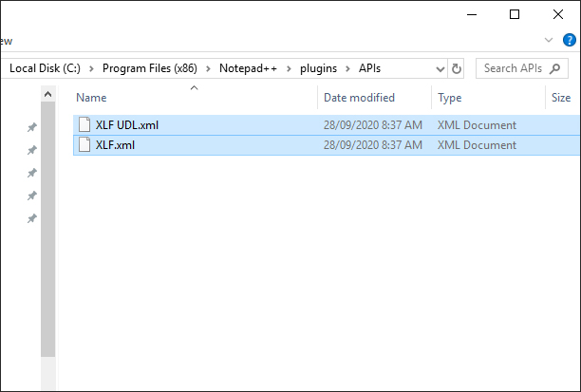Click the fourth pin icon in navigation pane

[32, 196]
